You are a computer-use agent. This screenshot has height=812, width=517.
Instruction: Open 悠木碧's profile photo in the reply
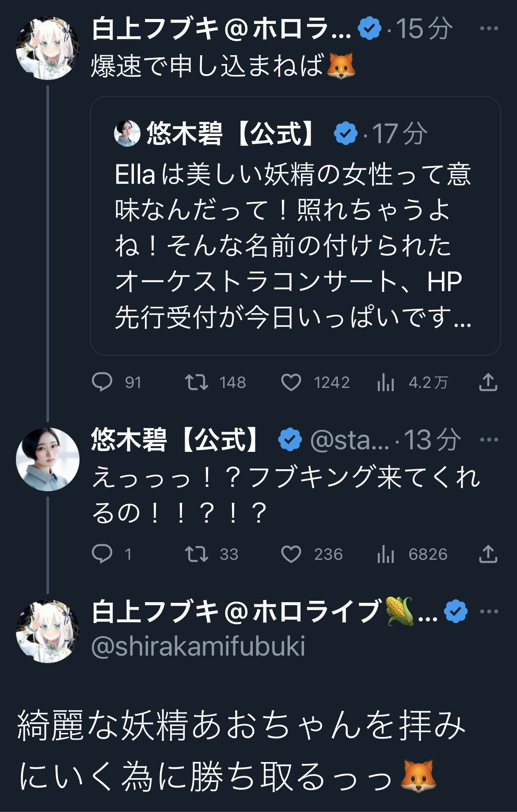point(48,459)
